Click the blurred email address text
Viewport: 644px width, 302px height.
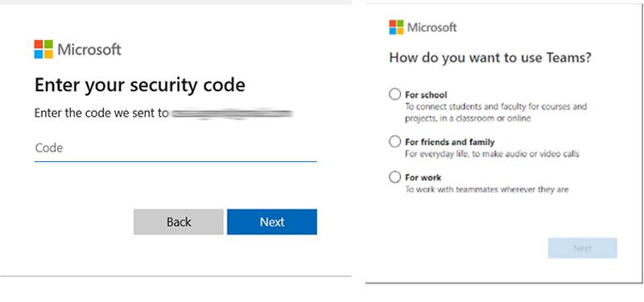232,114
